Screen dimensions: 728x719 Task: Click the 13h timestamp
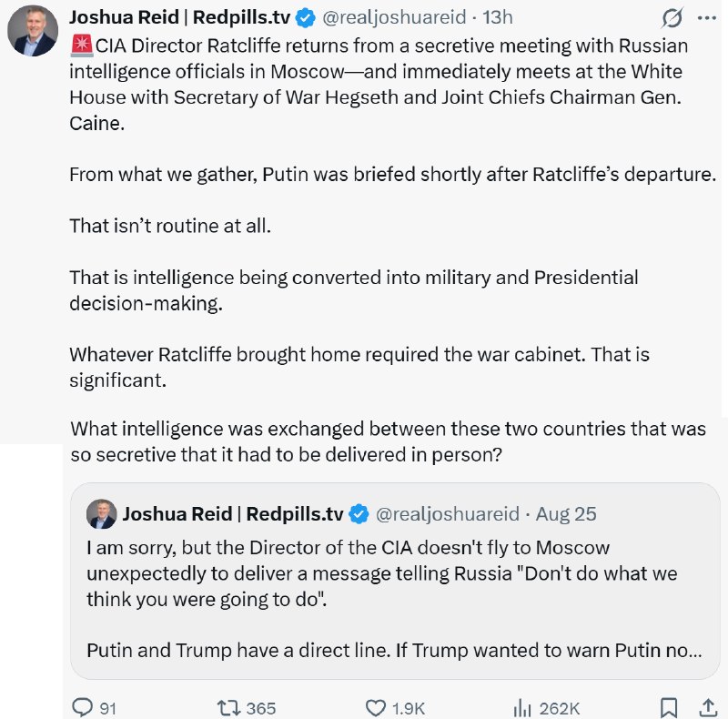498,17
